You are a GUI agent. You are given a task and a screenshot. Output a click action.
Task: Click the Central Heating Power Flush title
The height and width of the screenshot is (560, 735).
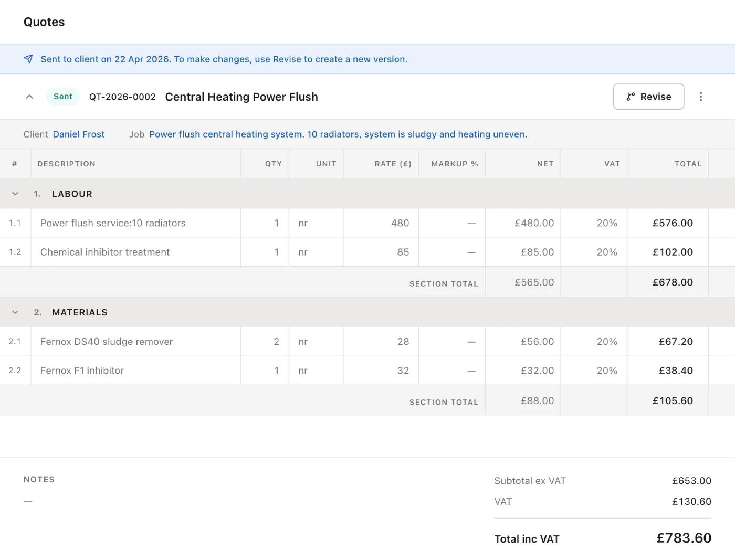click(241, 97)
